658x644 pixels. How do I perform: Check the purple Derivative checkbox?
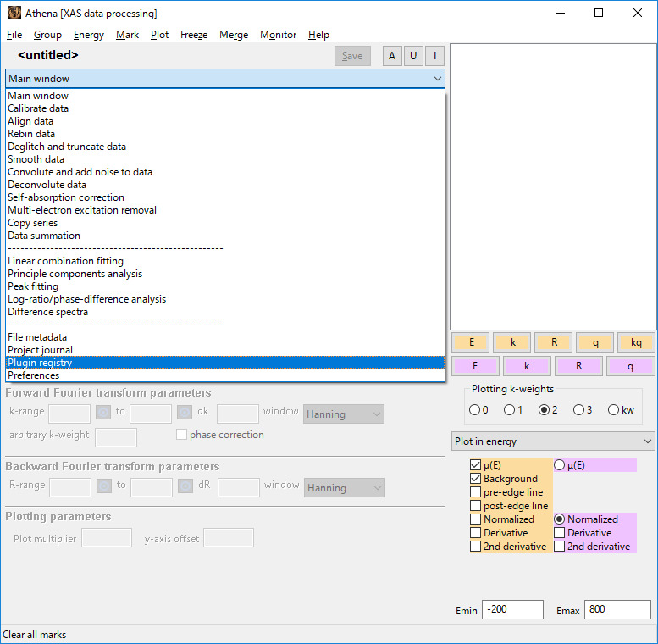(x=560, y=533)
